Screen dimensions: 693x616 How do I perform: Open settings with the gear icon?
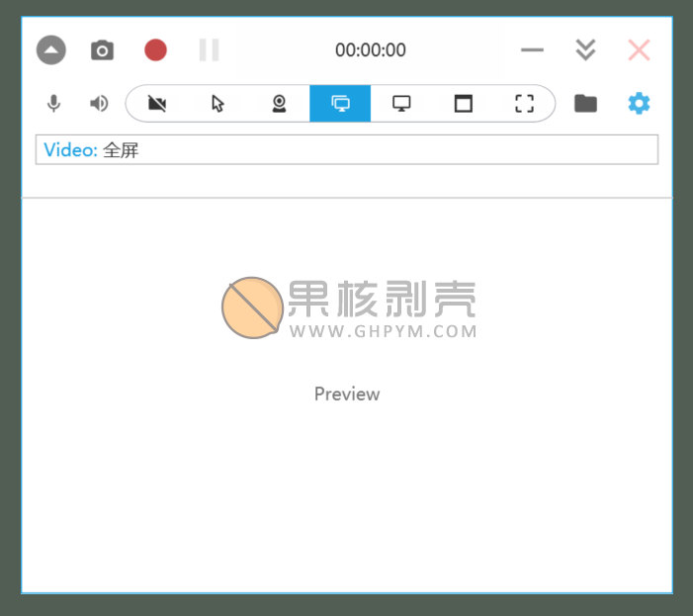pyautogui.click(x=639, y=104)
